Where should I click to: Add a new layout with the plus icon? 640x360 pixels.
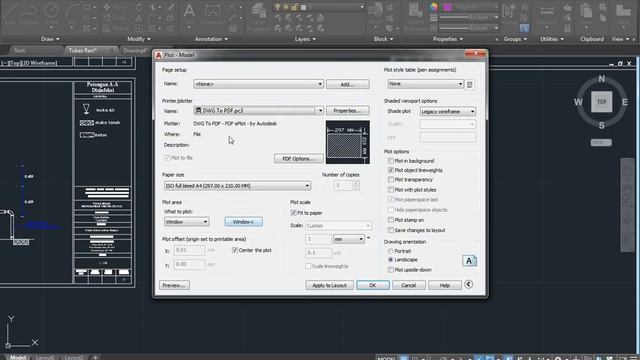pyautogui.click(x=95, y=357)
